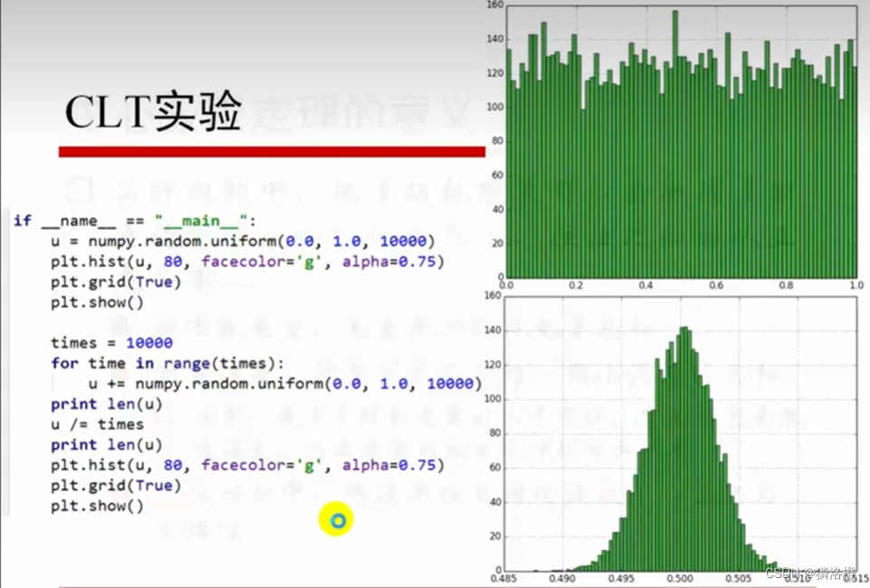Click x-axis label 0.490 on bell histogram
The image size is (870, 588).
(562, 578)
